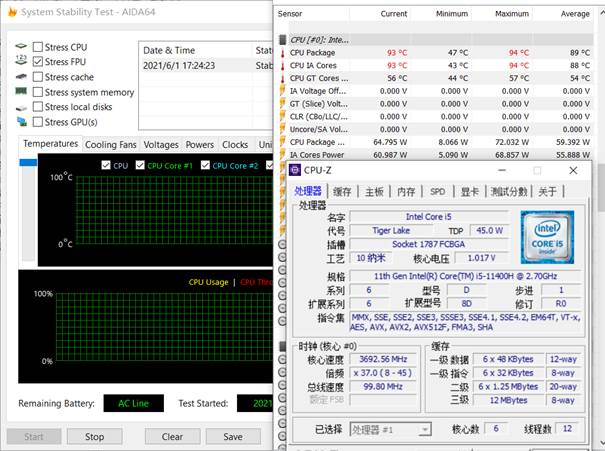Toggle CPU Core #1 graph checkbox
The height and width of the screenshot is (451, 605).
click(x=140, y=166)
